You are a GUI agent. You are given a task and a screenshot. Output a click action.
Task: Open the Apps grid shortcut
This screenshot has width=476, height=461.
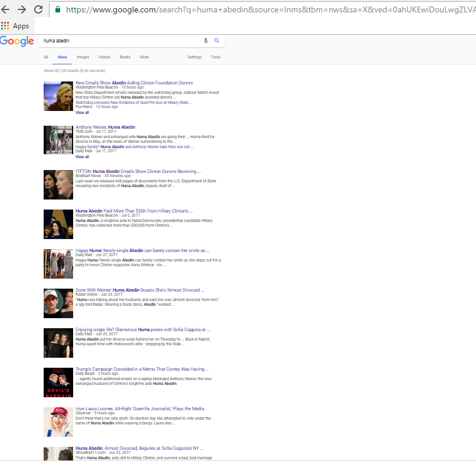[x=15, y=26]
